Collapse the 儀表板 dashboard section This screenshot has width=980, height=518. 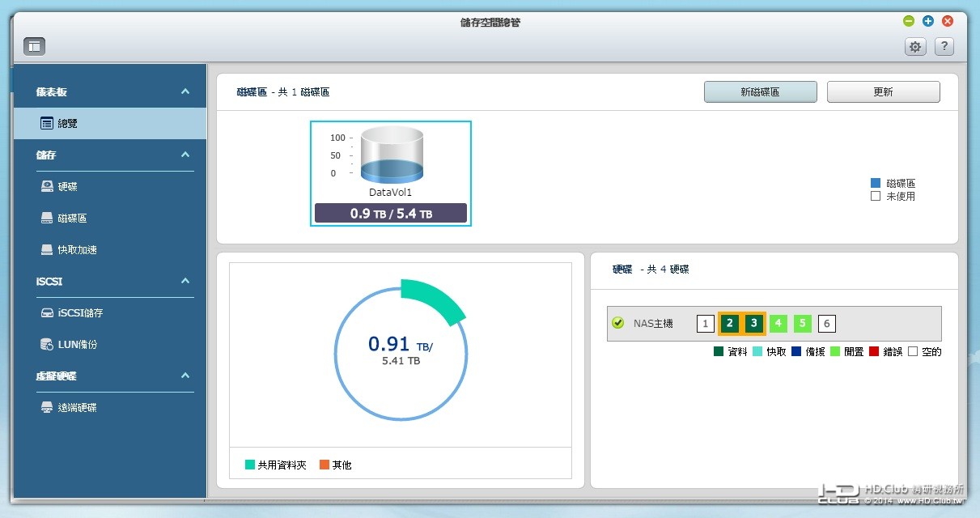click(185, 92)
